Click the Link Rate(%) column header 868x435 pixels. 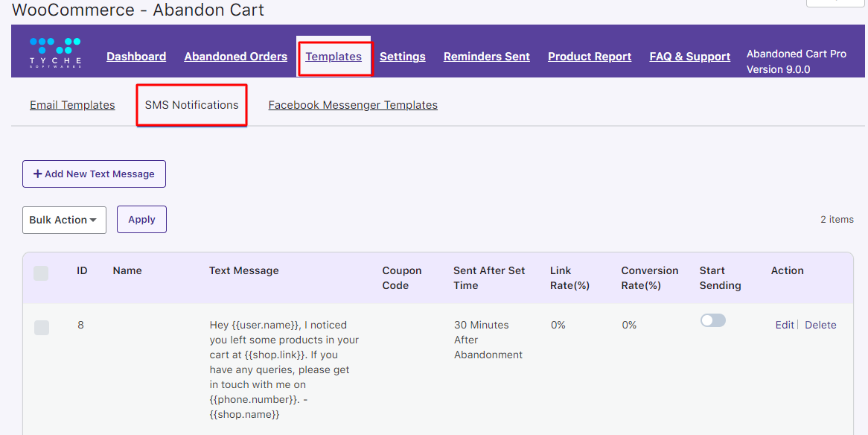(x=569, y=278)
